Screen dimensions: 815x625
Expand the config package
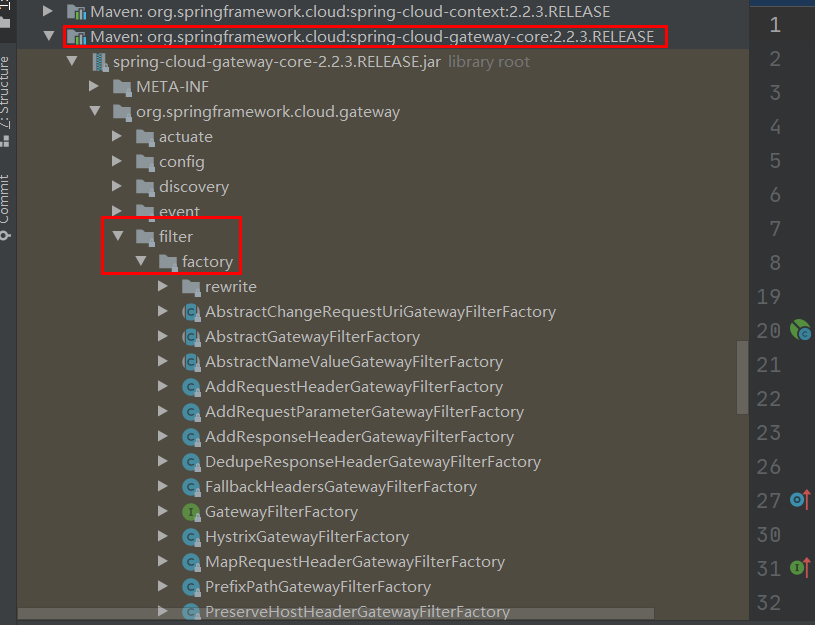pyautogui.click(x=117, y=161)
